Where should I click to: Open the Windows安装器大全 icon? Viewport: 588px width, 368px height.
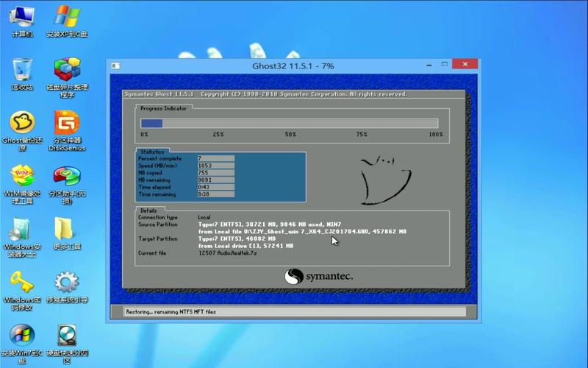click(22, 230)
